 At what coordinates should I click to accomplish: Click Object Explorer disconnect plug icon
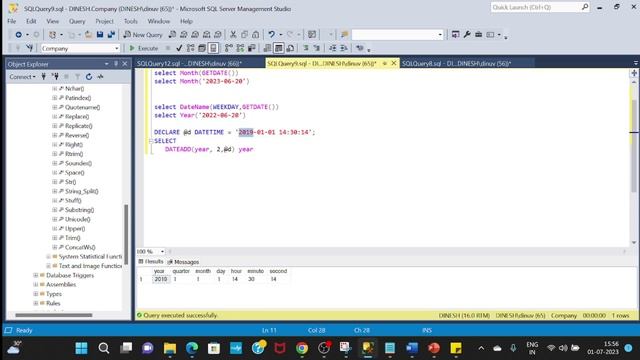[x=55, y=77]
